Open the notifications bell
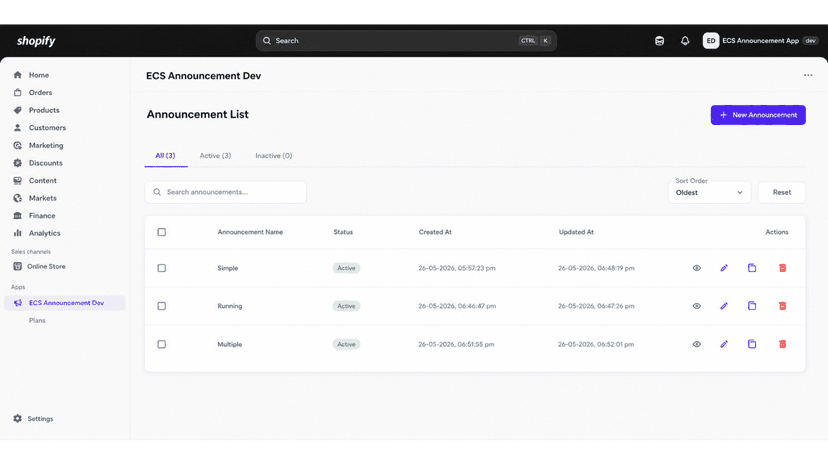The width and height of the screenshot is (828, 466). [x=685, y=41]
